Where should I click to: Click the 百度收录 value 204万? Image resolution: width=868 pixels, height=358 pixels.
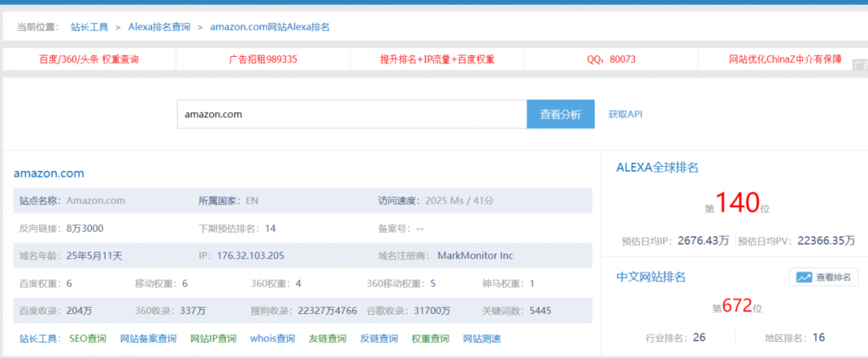click(x=79, y=311)
